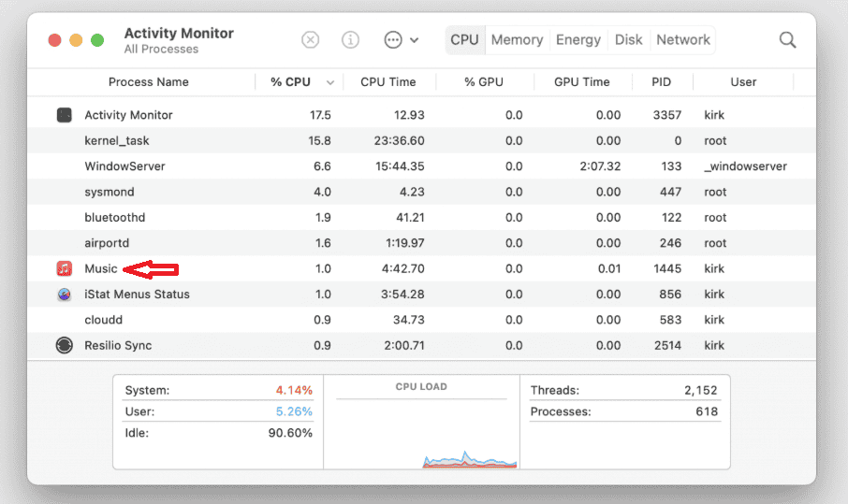
Task: Sort by GPU Time column header
Action: [582, 82]
